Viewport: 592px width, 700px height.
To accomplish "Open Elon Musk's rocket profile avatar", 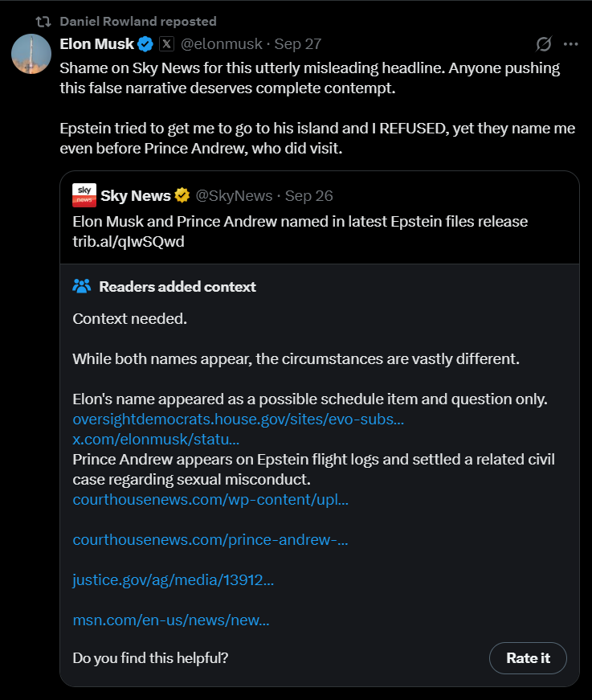I will [x=32, y=54].
